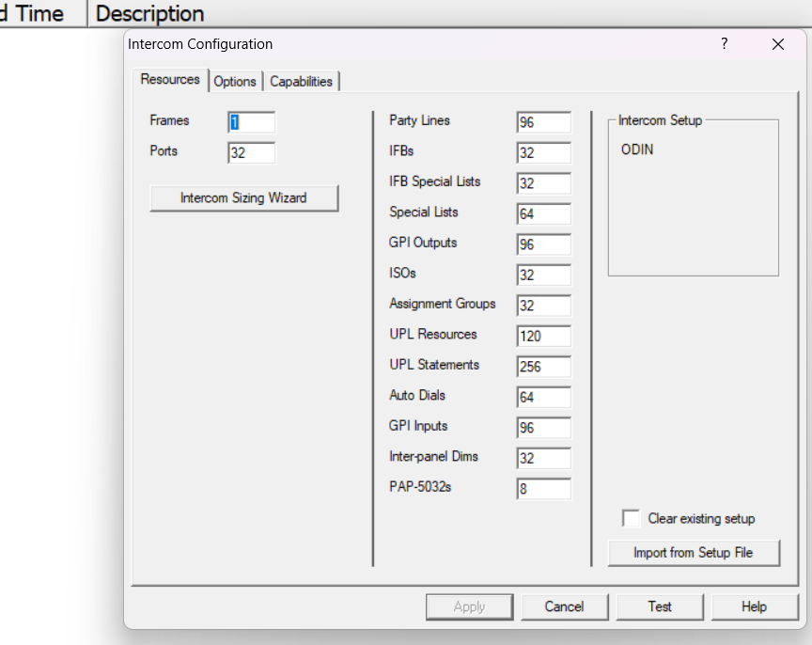Click the Test button
The image size is (812, 645).
pos(660,606)
